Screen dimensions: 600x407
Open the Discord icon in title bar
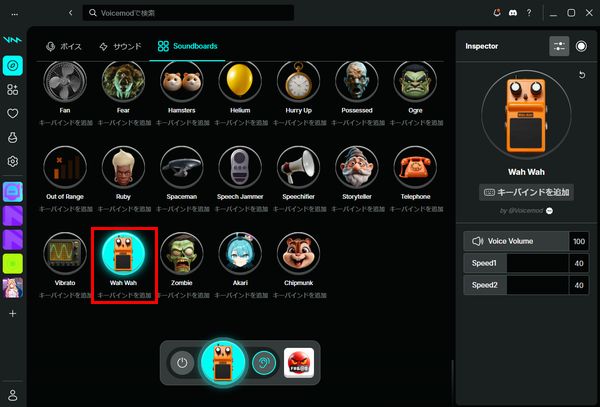click(513, 13)
